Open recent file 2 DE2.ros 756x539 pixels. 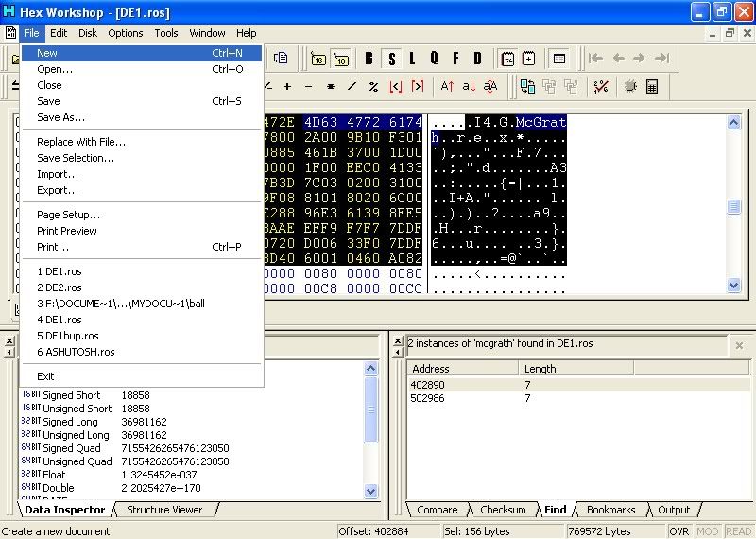(143, 287)
